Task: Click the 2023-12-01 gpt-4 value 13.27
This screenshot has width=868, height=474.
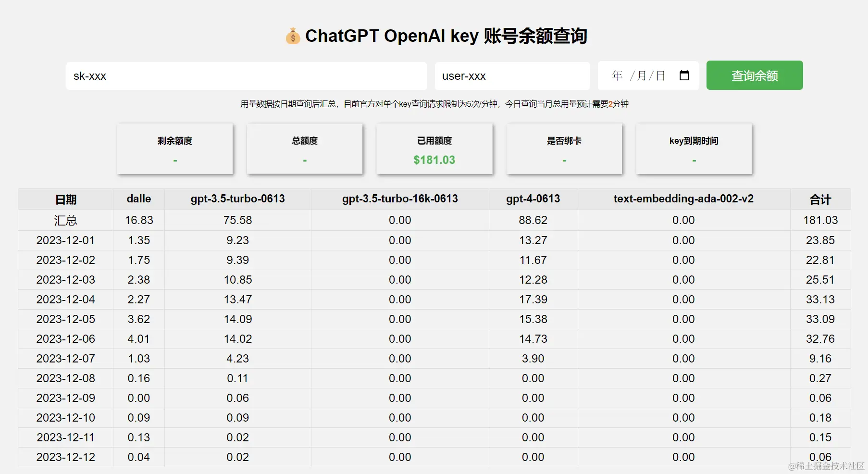Action: (533, 240)
